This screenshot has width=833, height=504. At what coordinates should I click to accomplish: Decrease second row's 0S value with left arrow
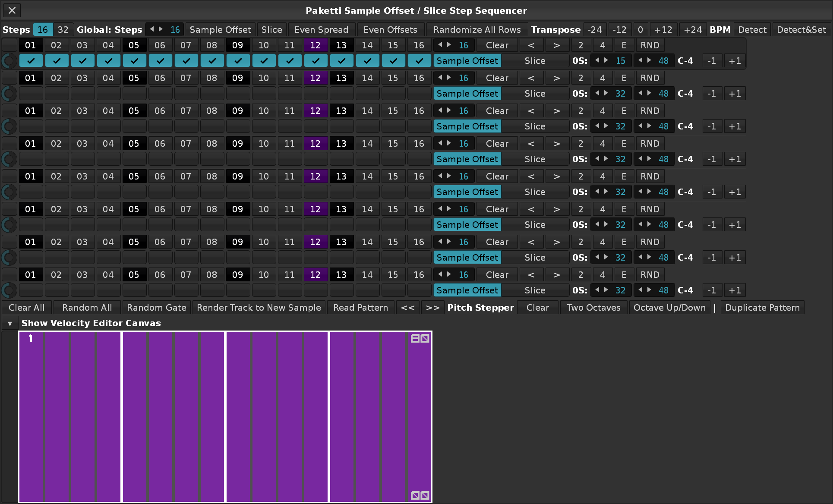coord(597,93)
